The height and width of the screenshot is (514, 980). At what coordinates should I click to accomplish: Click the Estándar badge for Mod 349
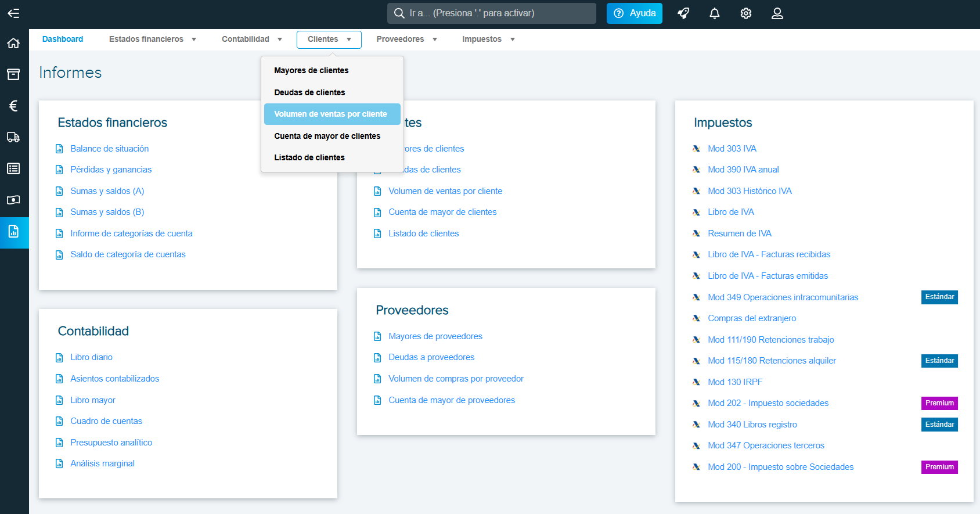[x=939, y=297]
